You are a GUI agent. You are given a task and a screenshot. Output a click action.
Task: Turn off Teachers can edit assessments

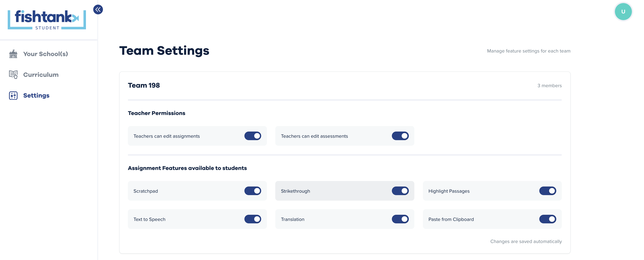(x=400, y=136)
